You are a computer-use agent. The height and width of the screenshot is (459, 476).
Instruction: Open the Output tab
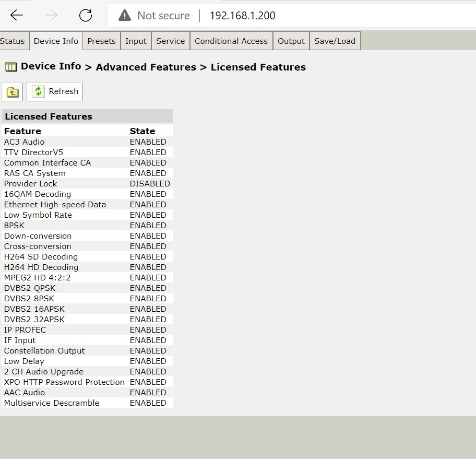291,41
